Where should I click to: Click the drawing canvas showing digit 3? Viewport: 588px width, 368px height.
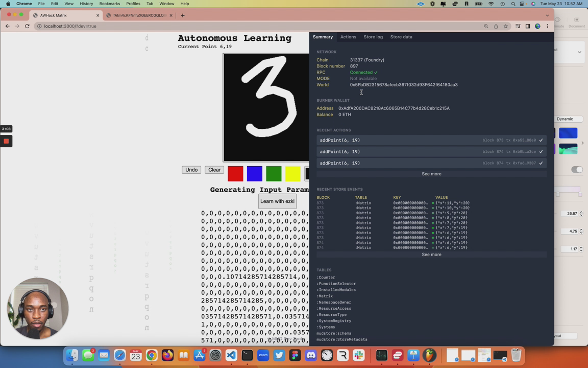(x=266, y=107)
